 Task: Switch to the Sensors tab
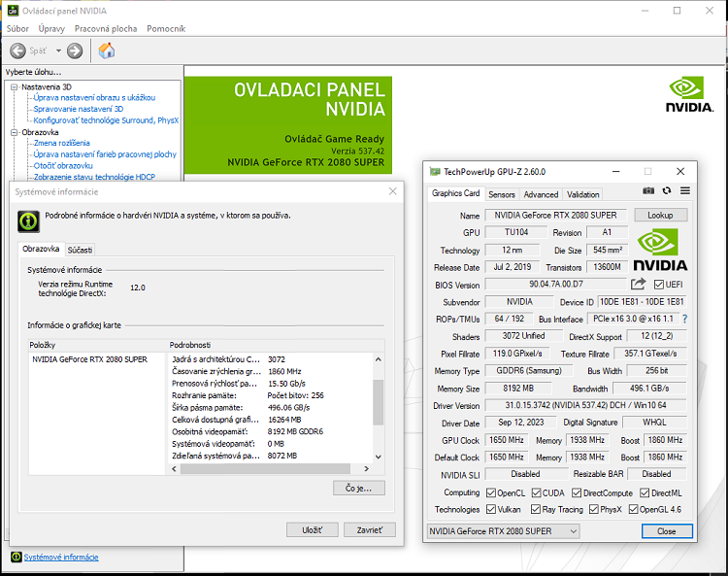(502, 194)
